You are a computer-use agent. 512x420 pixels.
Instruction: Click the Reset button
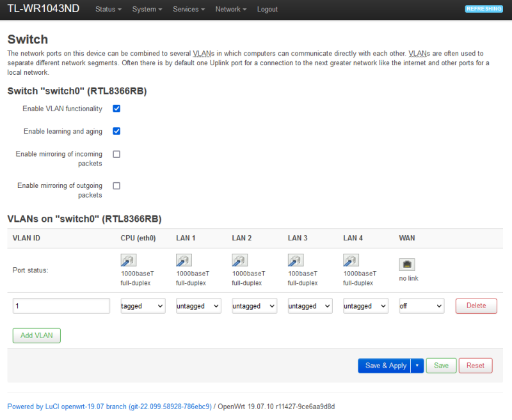[476, 366]
